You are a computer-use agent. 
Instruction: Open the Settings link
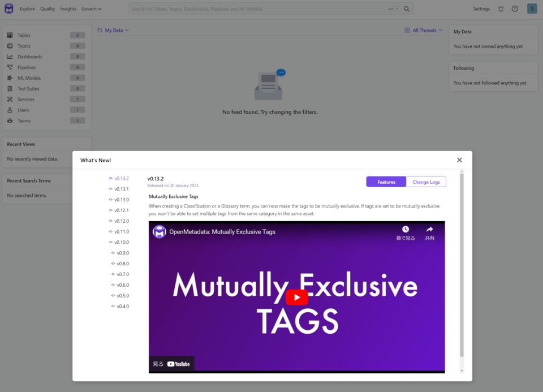point(481,9)
